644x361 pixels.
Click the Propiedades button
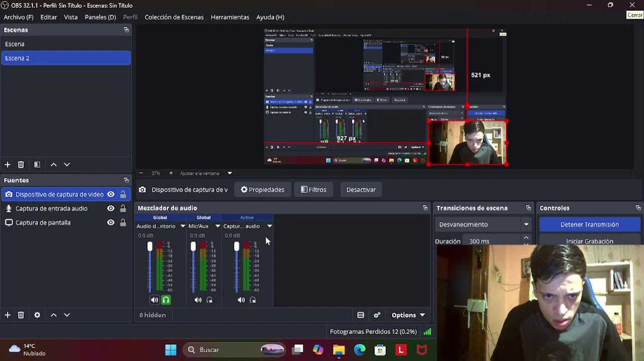point(263,190)
